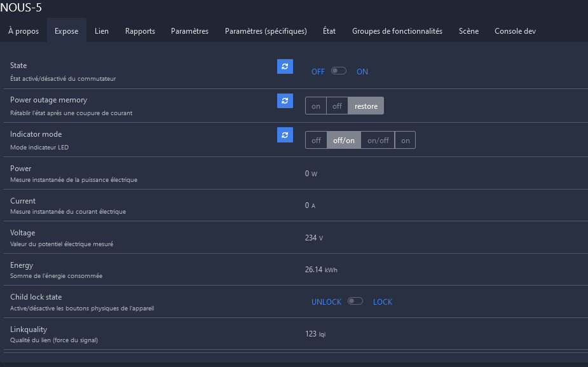Toggle the Child lock state switch
This screenshot has width=588, height=367.
355,301
